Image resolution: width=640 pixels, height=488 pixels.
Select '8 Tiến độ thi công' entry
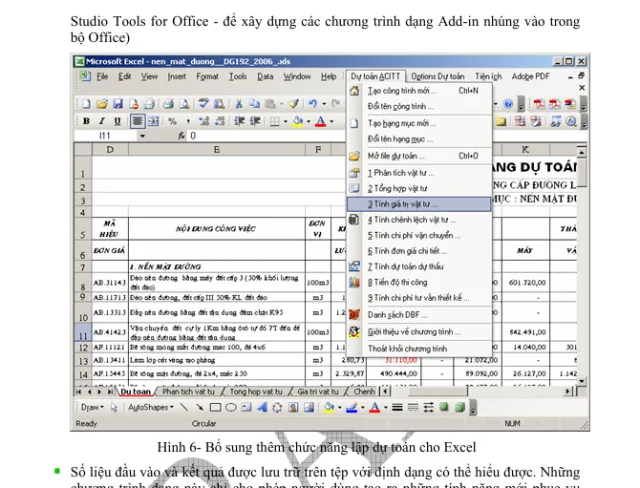coord(419,282)
